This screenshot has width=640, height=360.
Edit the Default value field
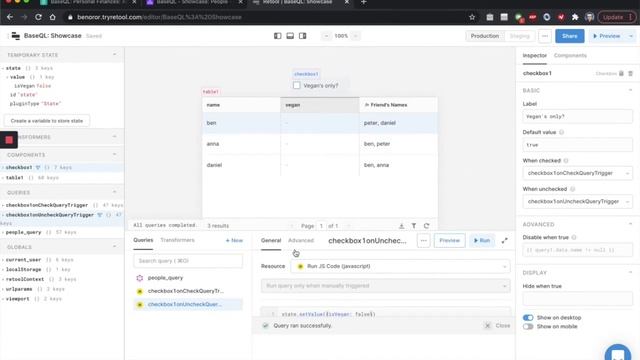coord(578,145)
